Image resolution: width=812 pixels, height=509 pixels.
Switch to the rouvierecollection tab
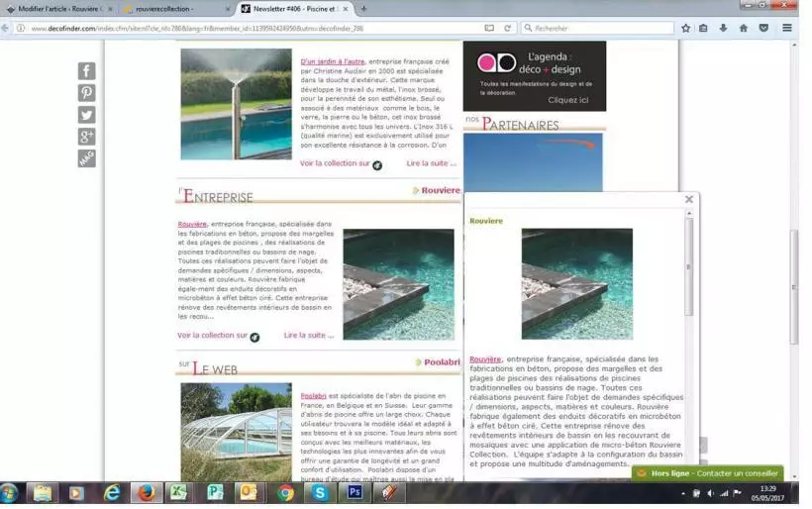tap(178, 9)
